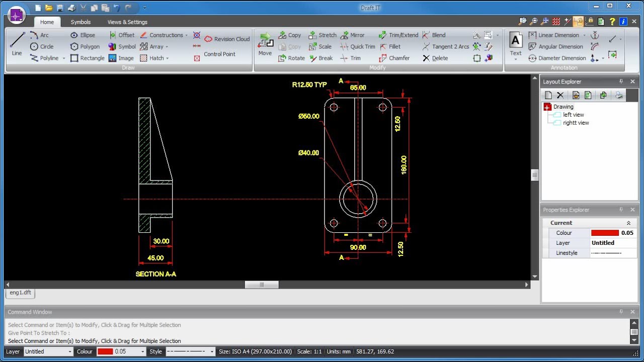This screenshot has width=644, height=362.
Task: Click the Revision Cloud button
Action: pyautogui.click(x=227, y=39)
